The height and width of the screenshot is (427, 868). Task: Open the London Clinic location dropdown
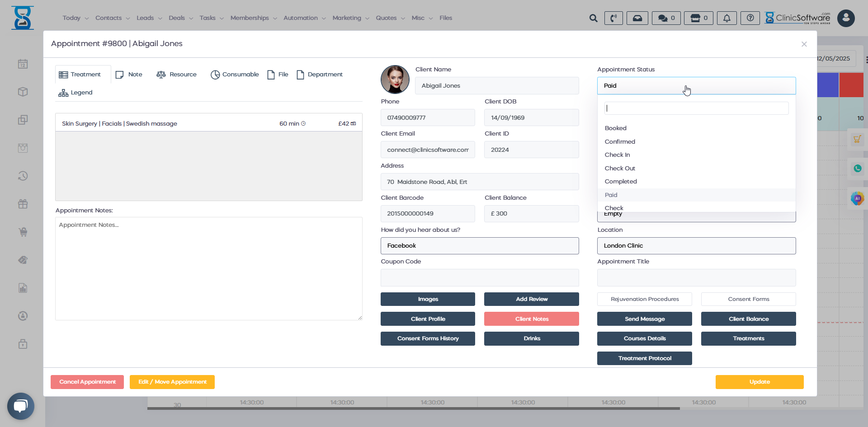(696, 245)
